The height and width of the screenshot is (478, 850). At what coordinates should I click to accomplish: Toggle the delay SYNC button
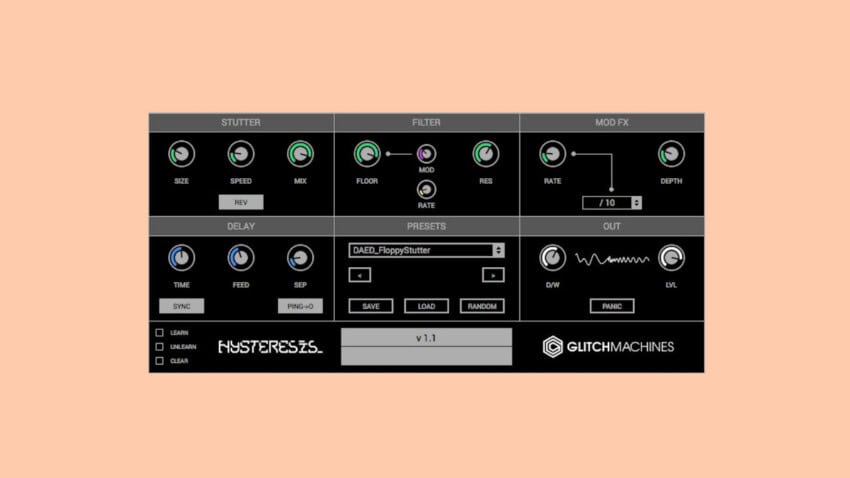pos(181,306)
